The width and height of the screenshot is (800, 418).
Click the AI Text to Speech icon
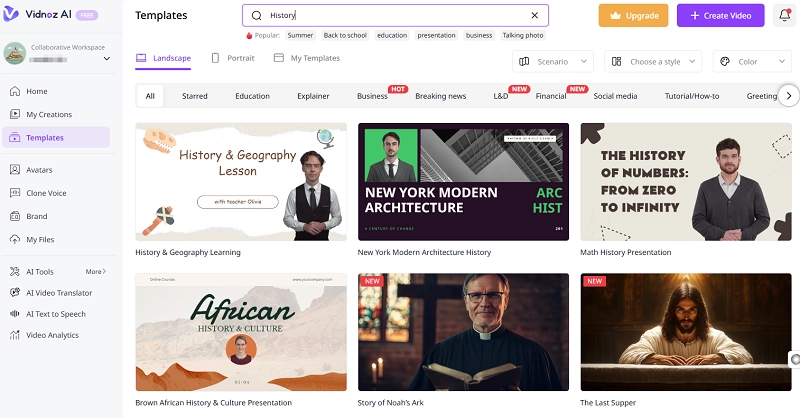coord(15,314)
